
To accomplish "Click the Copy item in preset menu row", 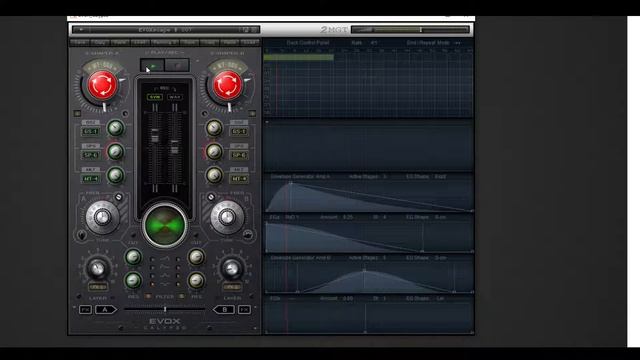I will click(100, 42).
